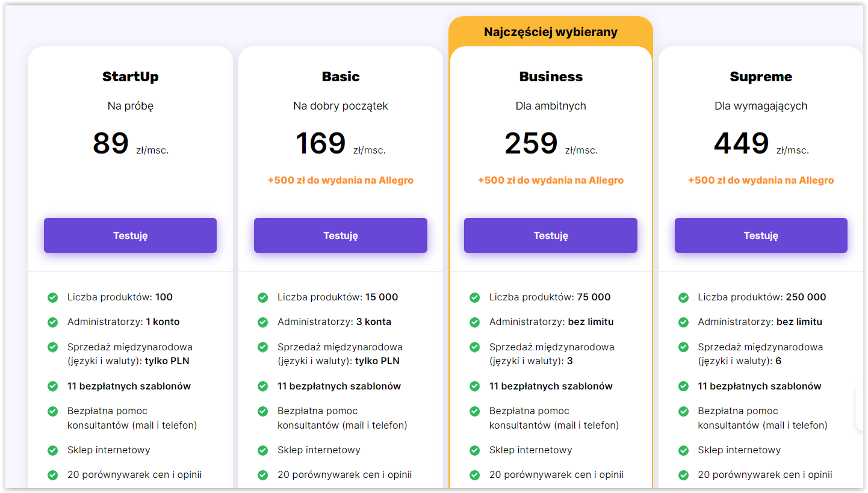This screenshot has width=868, height=493.
Task: Click Supreme plan's +500 zł Allegro offer text
Action: click(761, 180)
